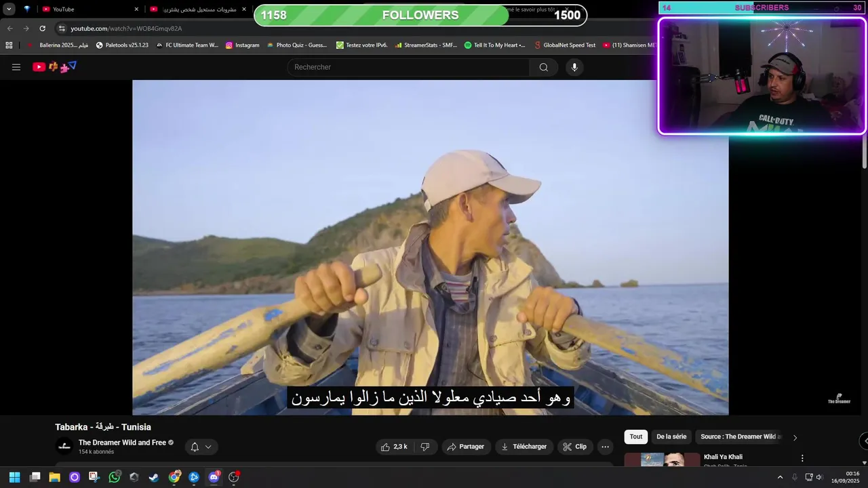Viewport: 868px width, 488px height.
Task: Toggle notification bell for the channel
Action: tap(195, 447)
